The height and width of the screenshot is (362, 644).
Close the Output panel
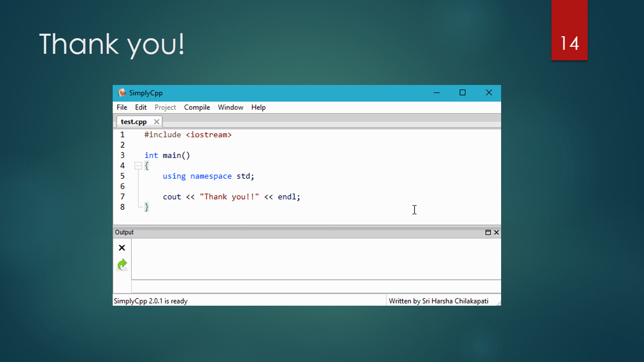click(497, 232)
